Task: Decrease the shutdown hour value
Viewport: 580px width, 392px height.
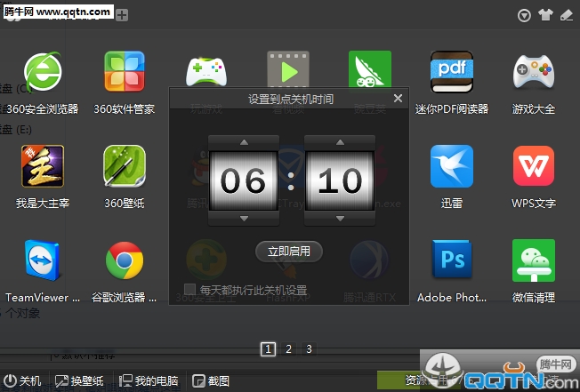Action: point(244,219)
